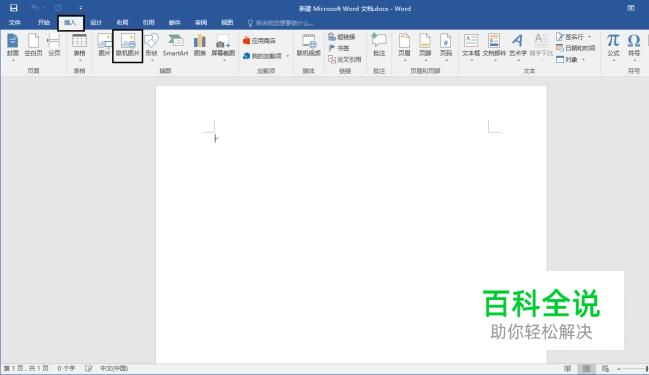Open the Ω 符号 (Symbol) menu

click(634, 47)
